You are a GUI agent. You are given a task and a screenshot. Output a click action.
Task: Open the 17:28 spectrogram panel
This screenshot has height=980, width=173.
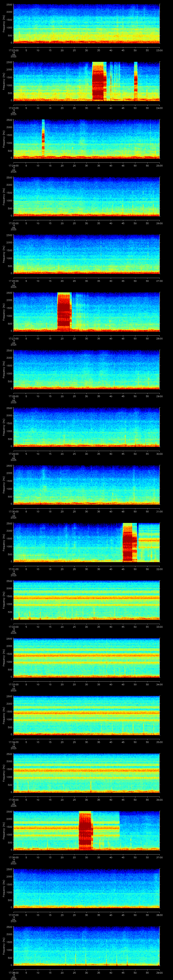(x=86, y=370)
